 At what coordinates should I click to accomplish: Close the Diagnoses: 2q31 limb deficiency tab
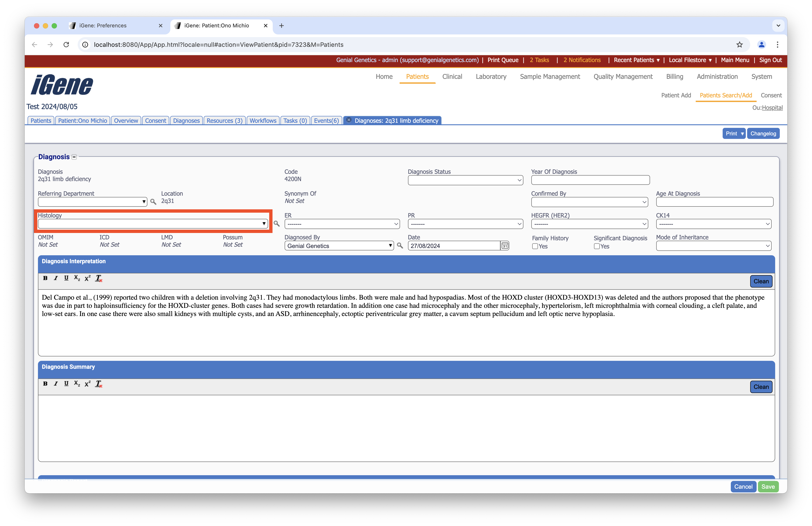click(x=349, y=120)
